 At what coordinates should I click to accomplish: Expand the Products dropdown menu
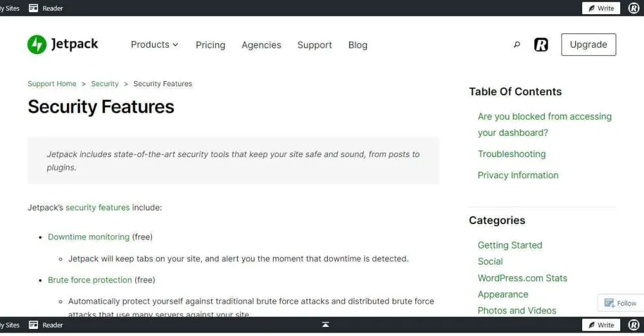[x=155, y=44]
